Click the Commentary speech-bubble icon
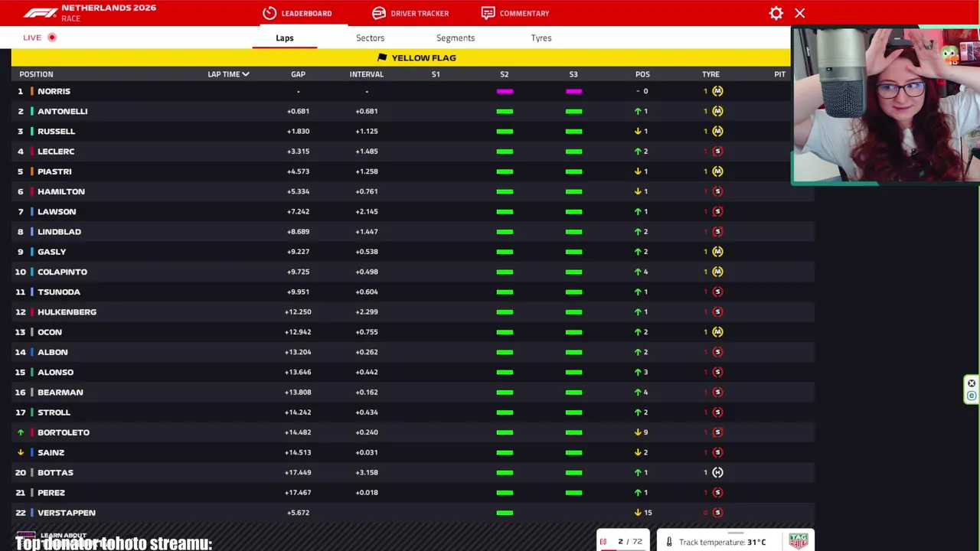The height and width of the screenshot is (551, 980). coord(488,13)
